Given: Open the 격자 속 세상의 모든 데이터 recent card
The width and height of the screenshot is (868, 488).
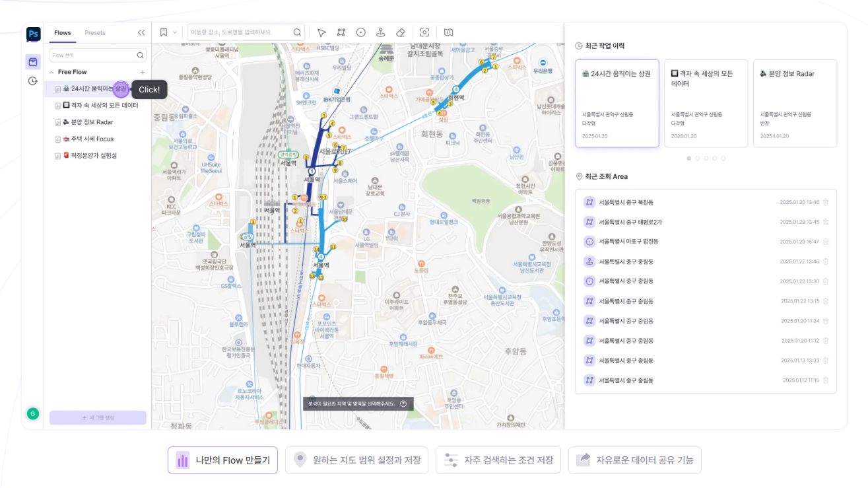Looking at the screenshot, I should coord(706,104).
